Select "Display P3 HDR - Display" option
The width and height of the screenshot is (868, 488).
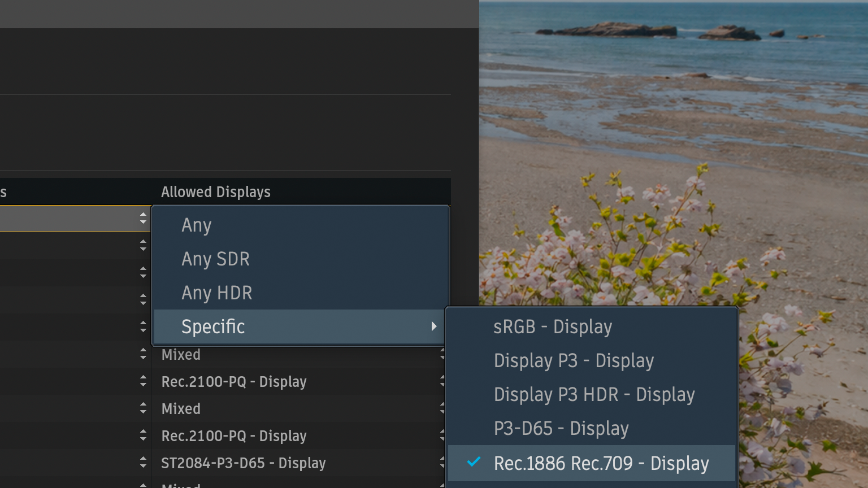[x=593, y=395]
